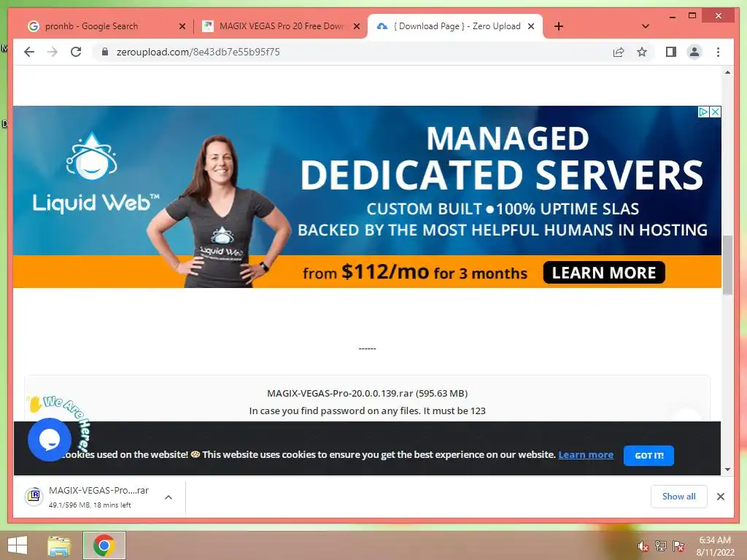Share this page using the share icon
The height and width of the screenshot is (560, 747).
(x=619, y=52)
